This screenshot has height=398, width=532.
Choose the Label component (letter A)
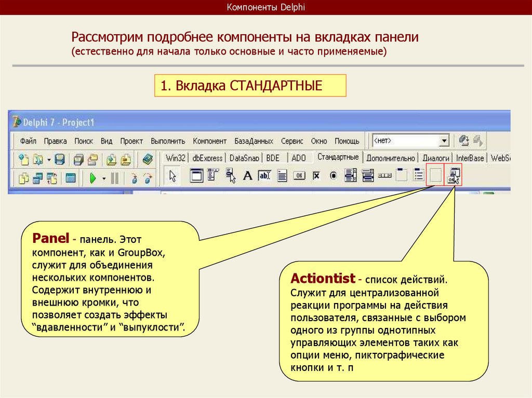[x=248, y=175]
